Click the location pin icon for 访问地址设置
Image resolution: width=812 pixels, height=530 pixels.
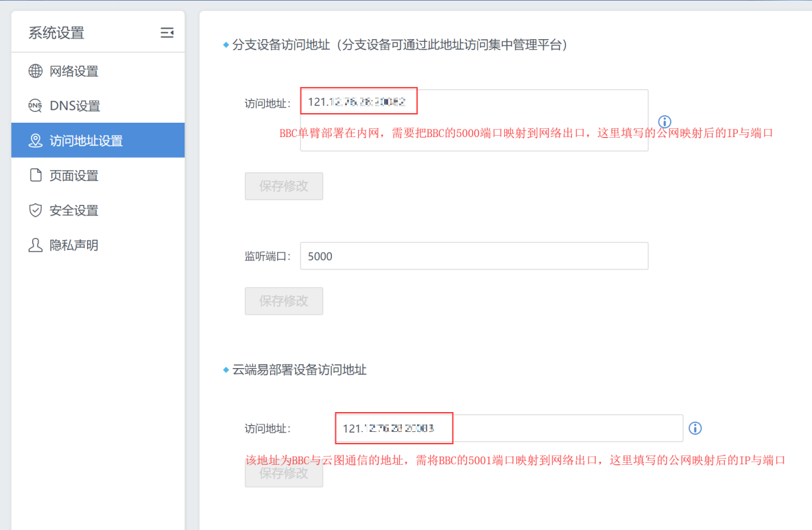point(35,141)
